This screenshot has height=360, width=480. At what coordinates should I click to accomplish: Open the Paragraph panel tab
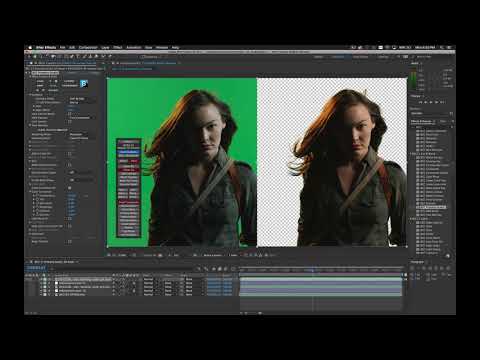417,262
